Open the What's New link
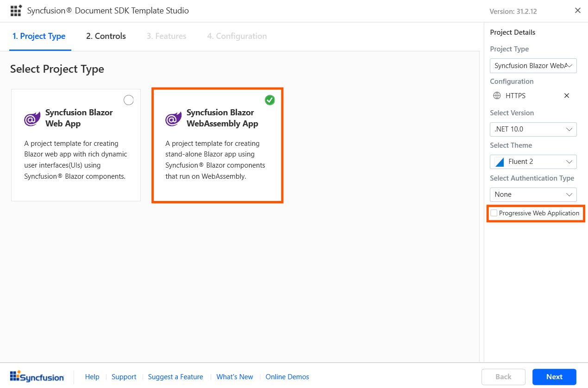Viewport: 588px width, 388px height. point(235,377)
